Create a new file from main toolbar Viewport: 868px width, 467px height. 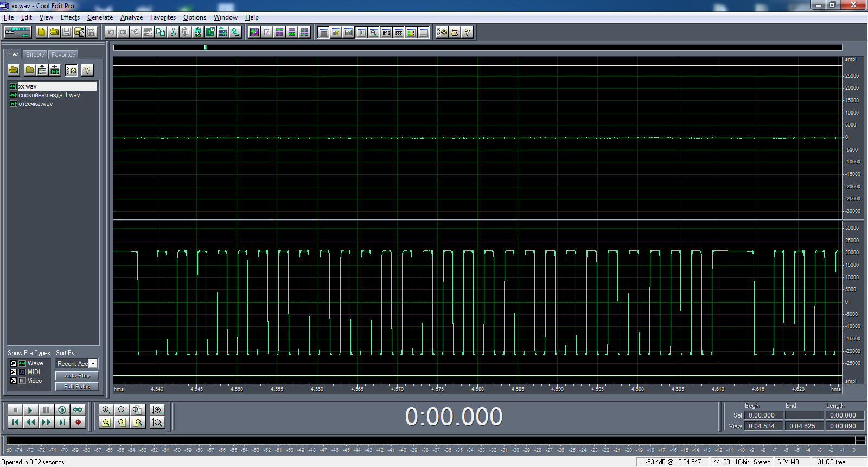(41, 32)
